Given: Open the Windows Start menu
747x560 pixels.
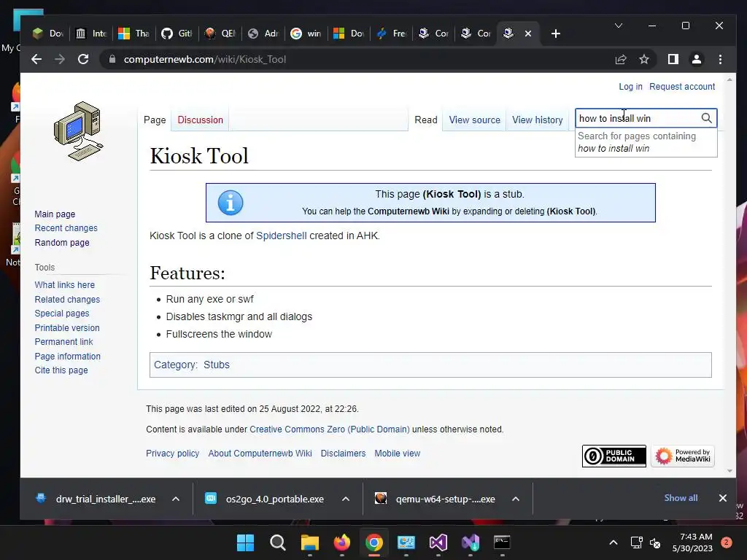Looking at the screenshot, I should 245,542.
